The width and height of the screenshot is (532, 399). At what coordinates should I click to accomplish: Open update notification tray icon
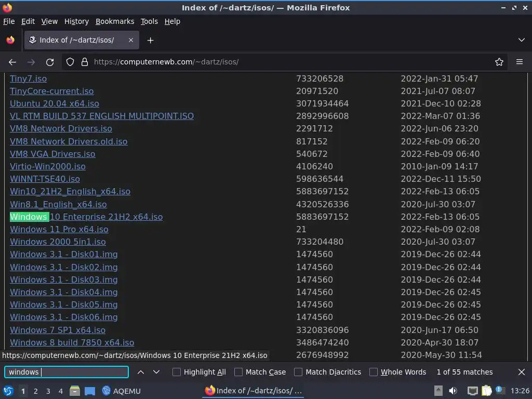pos(499,390)
